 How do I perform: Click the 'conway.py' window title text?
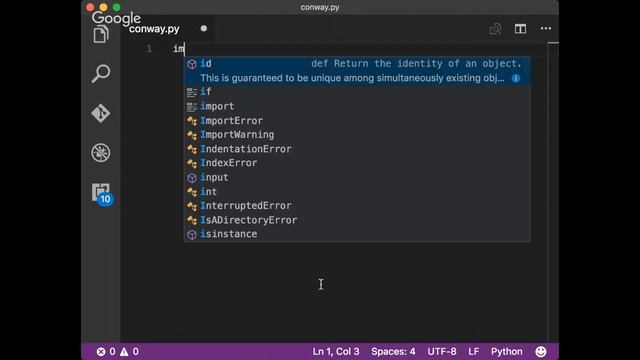click(x=320, y=7)
